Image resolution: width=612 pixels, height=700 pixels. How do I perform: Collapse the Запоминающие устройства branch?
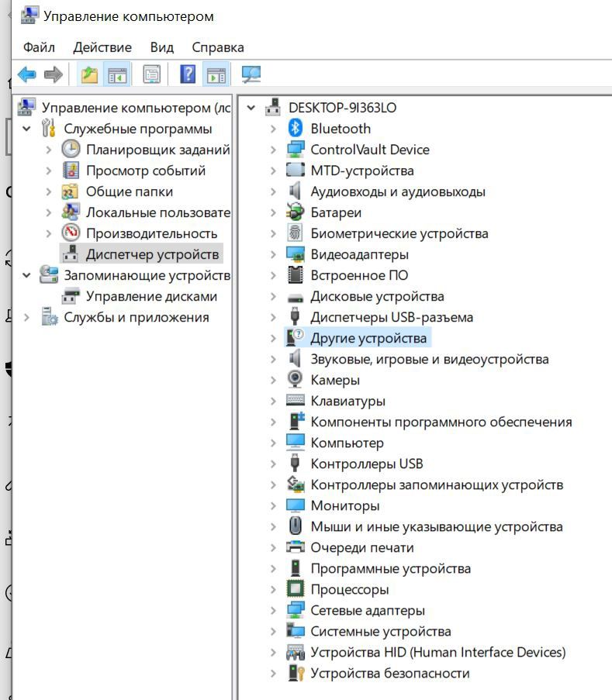click(27, 275)
